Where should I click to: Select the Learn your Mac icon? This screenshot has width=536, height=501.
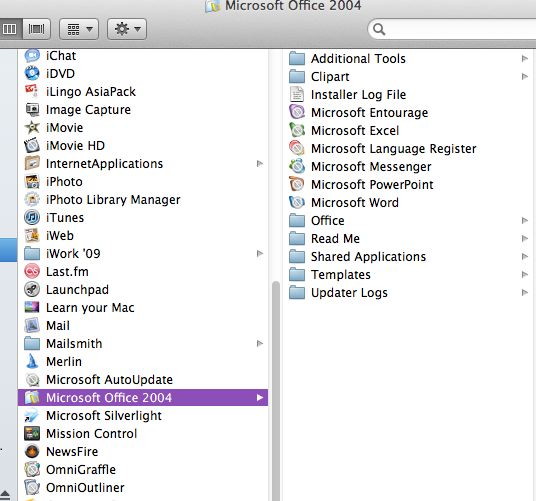(x=32, y=308)
